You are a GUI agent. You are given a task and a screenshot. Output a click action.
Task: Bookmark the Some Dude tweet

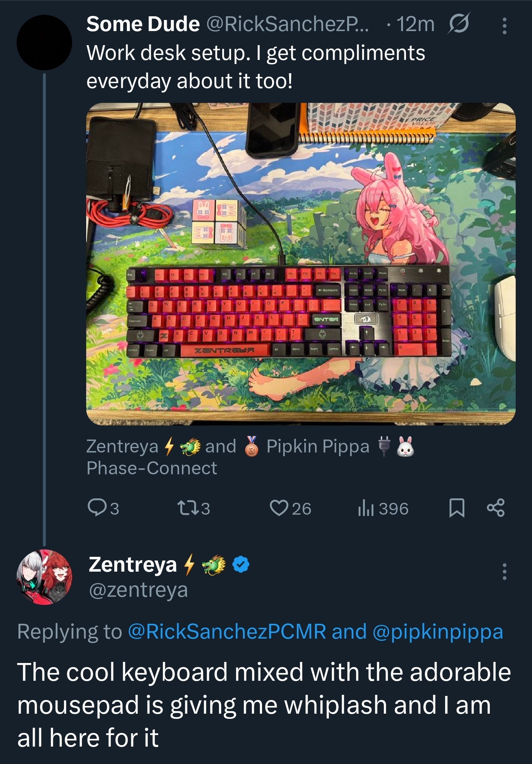point(457,508)
